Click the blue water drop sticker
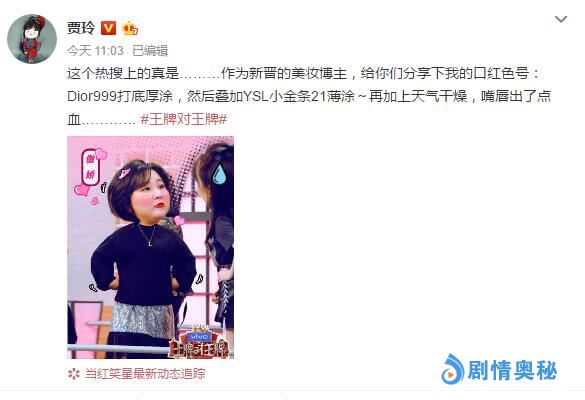This screenshot has width=585, height=400. (x=219, y=174)
